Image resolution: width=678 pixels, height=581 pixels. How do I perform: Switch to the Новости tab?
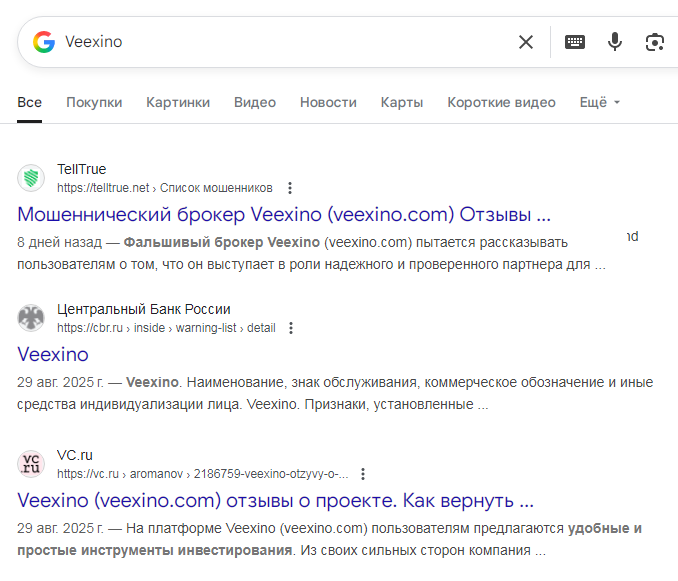pos(328,102)
